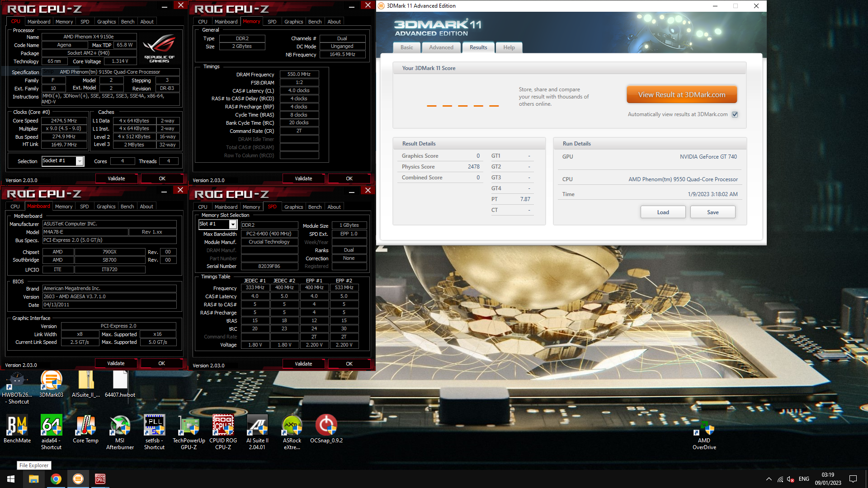Select the Results tab in 3DMark
The image size is (868, 488).
pos(478,47)
